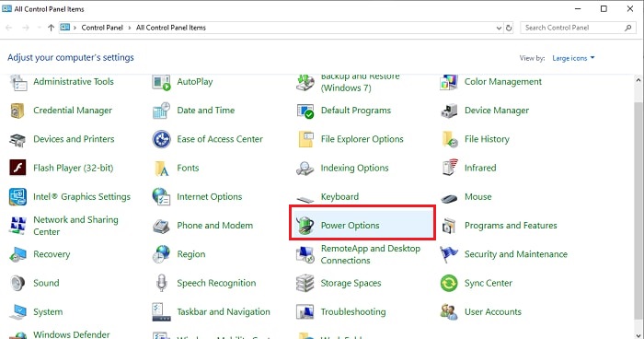Click the Speech Recognition microphone icon

point(161,283)
